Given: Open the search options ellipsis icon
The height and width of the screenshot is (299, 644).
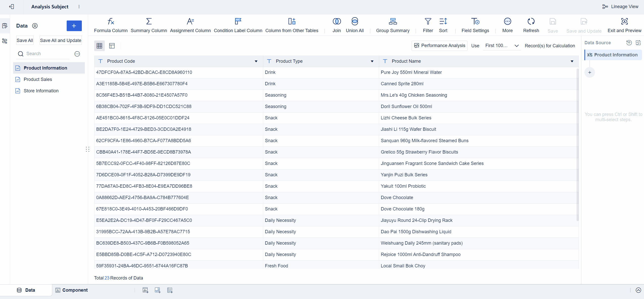Looking at the screenshot, I should pyautogui.click(x=77, y=54).
